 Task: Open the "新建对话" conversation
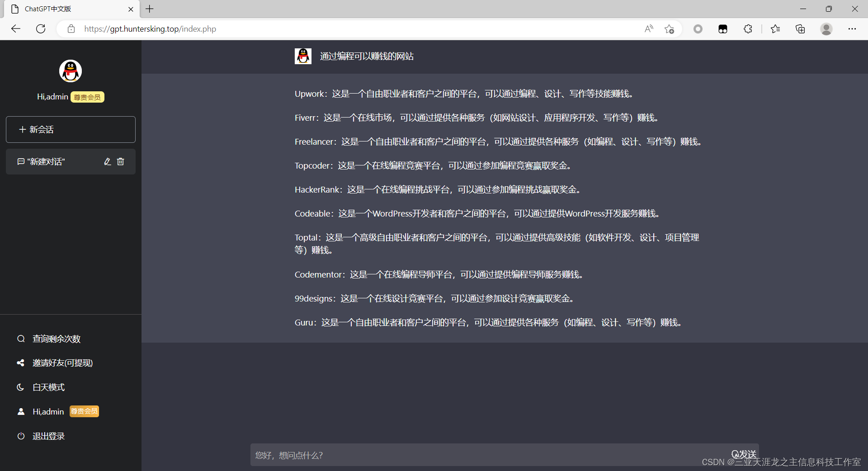coord(71,161)
